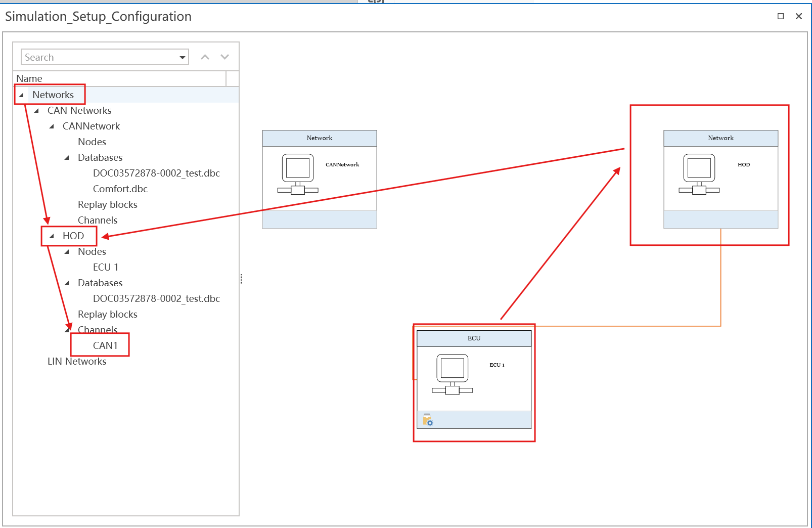Select Comfort.dbc in the tree
Viewport: 812px width, 528px height.
click(x=120, y=189)
